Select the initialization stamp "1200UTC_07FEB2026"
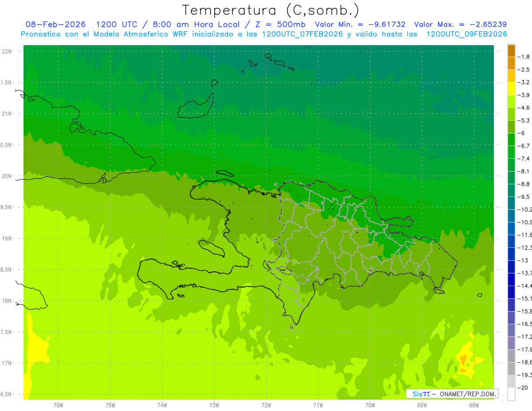Screen dimensions: 532x411 coord(302,34)
